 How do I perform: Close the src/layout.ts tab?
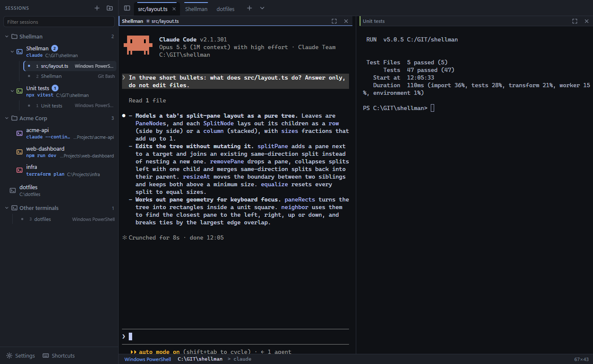(174, 9)
